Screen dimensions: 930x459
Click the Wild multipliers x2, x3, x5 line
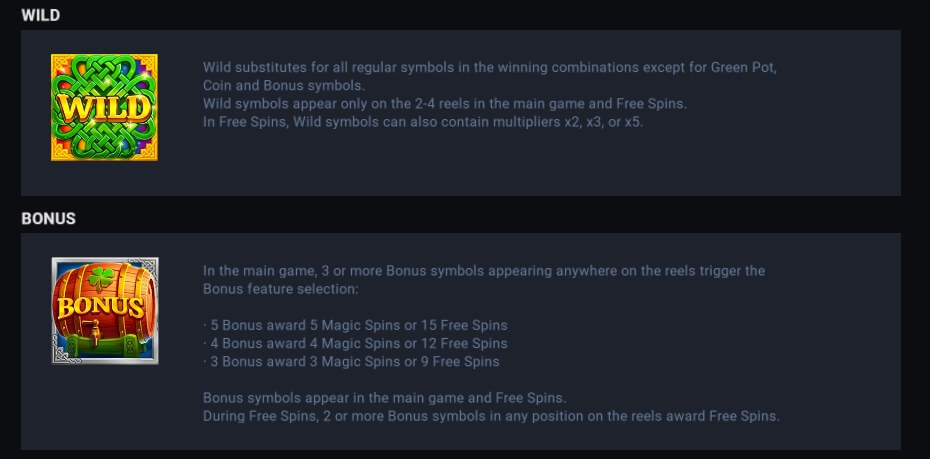423,123
